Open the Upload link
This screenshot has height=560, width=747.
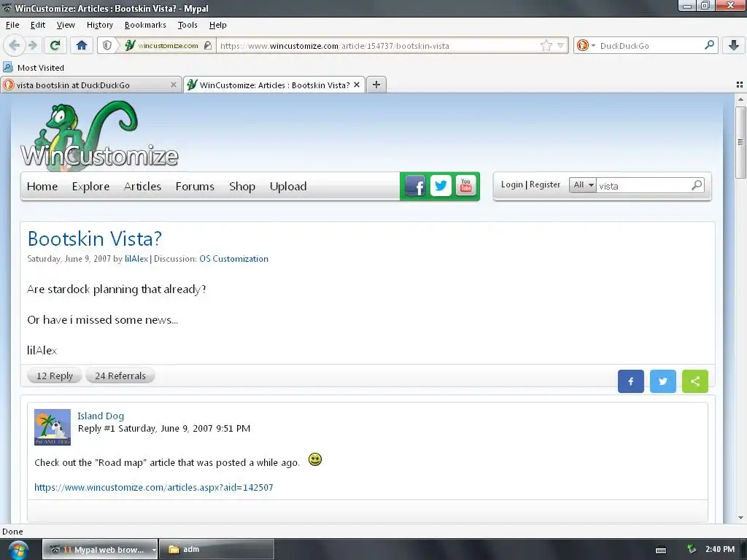[x=287, y=186]
